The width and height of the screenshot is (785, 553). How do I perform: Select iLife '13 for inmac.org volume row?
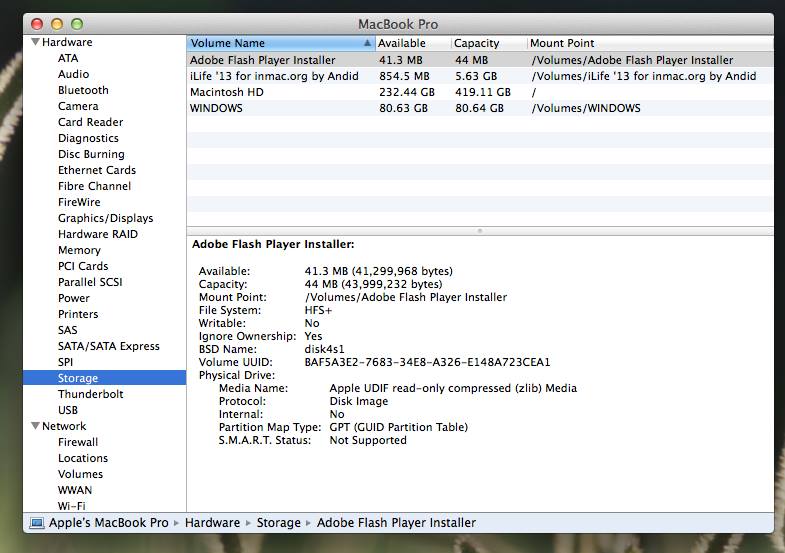coord(480,76)
